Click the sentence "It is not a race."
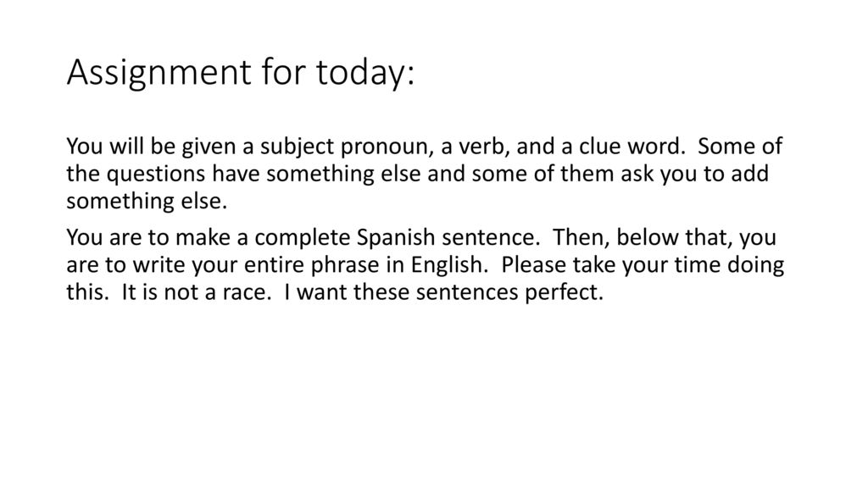Viewport: 868px width, 488px height. pos(197,292)
